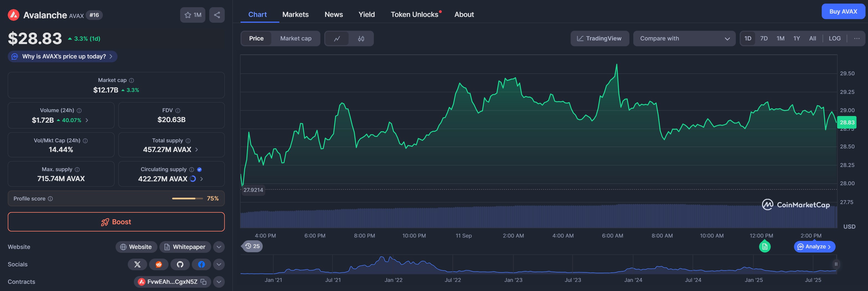Click the range slider pause handle
The image size is (868, 291).
[836, 264]
